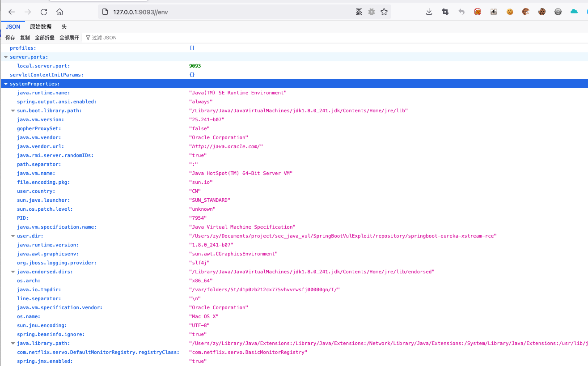Click the java.io.tmpdir path value

pos(265,289)
